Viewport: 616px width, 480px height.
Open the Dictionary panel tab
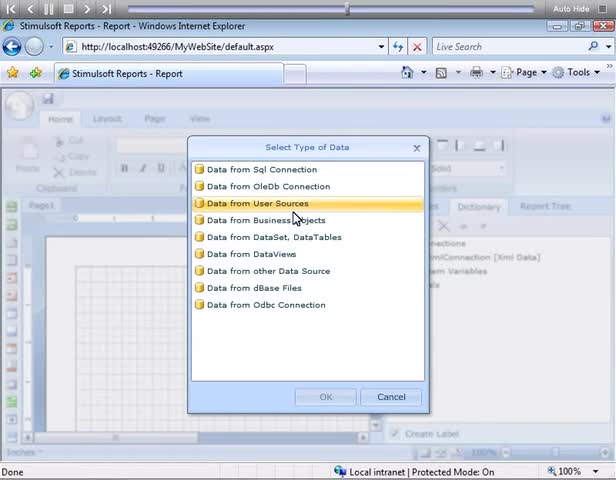click(x=478, y=207)
